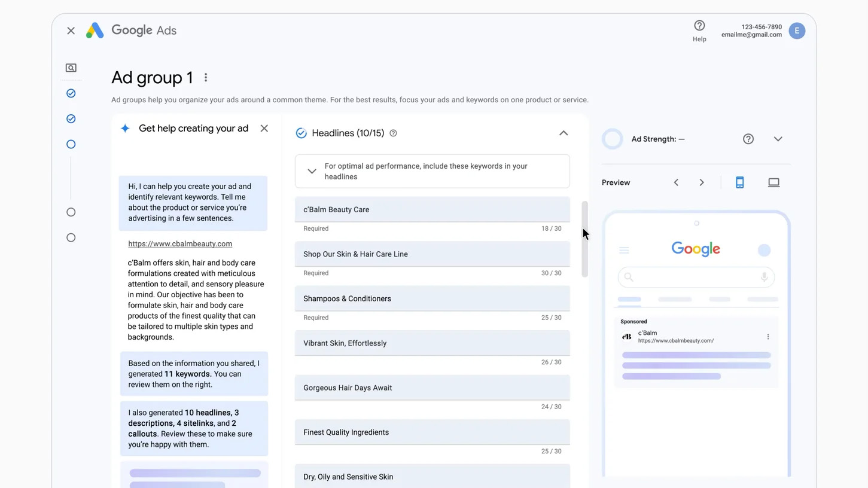The width and height of the screenshot is (868, 488).
Task: Expand the keyword suggestions for headlines
Action: click(x=312, y=172)
